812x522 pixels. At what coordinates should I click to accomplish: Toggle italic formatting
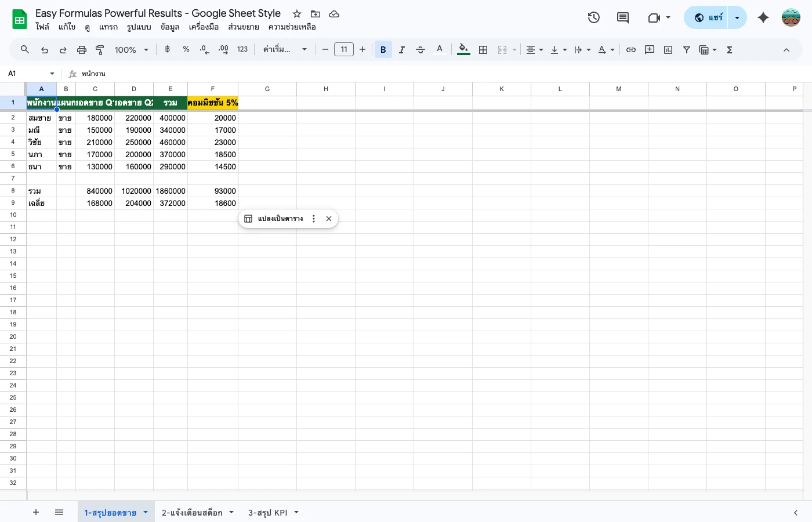point(401,49)
